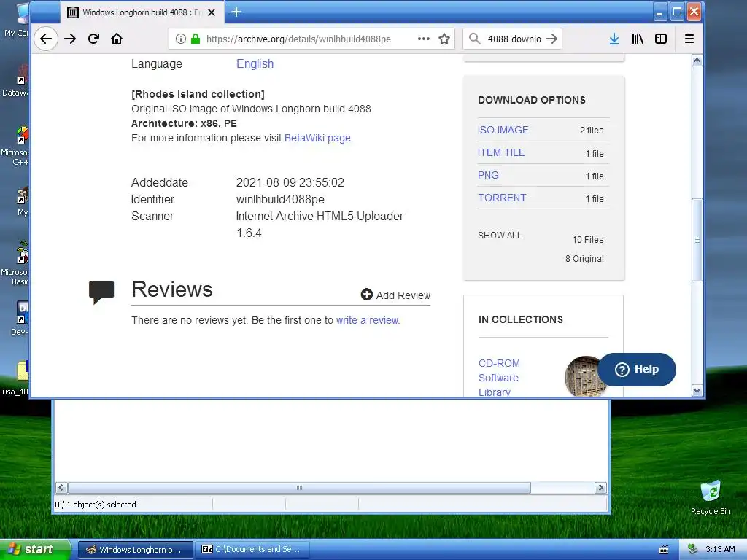Minimize the Firefox window
The height and width of the screenshot is (560, 747).
(659, 12)
